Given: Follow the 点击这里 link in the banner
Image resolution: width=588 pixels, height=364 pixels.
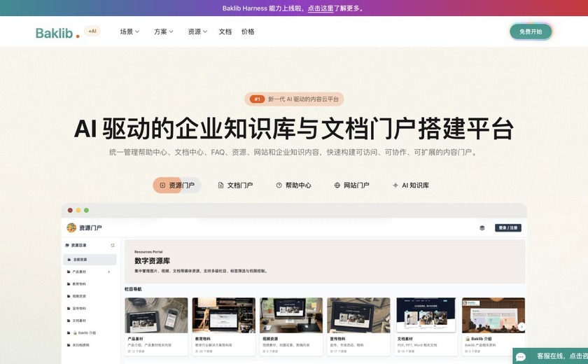Looking at the screenshot, I should pyautogui.click(x=321, y=8).
